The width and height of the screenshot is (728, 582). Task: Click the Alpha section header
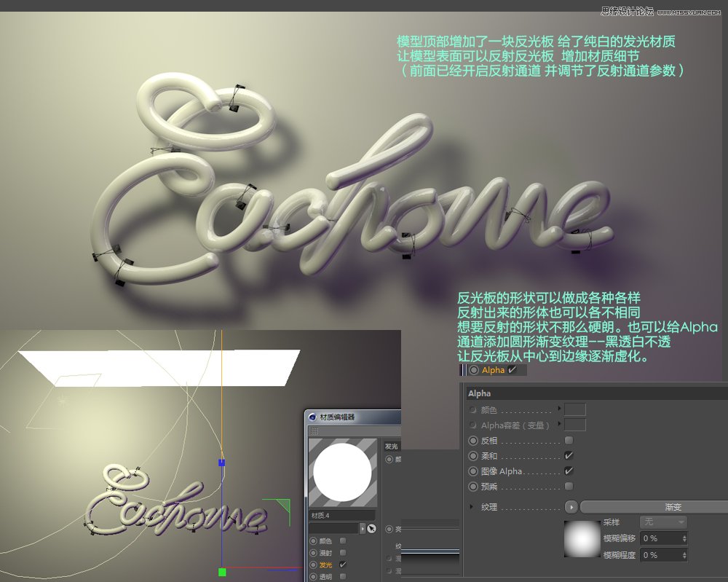[478, 393]
